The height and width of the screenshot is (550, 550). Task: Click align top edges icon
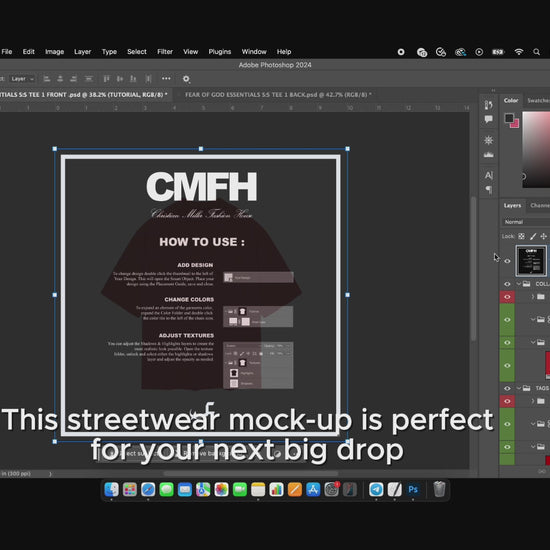[106, 79]
